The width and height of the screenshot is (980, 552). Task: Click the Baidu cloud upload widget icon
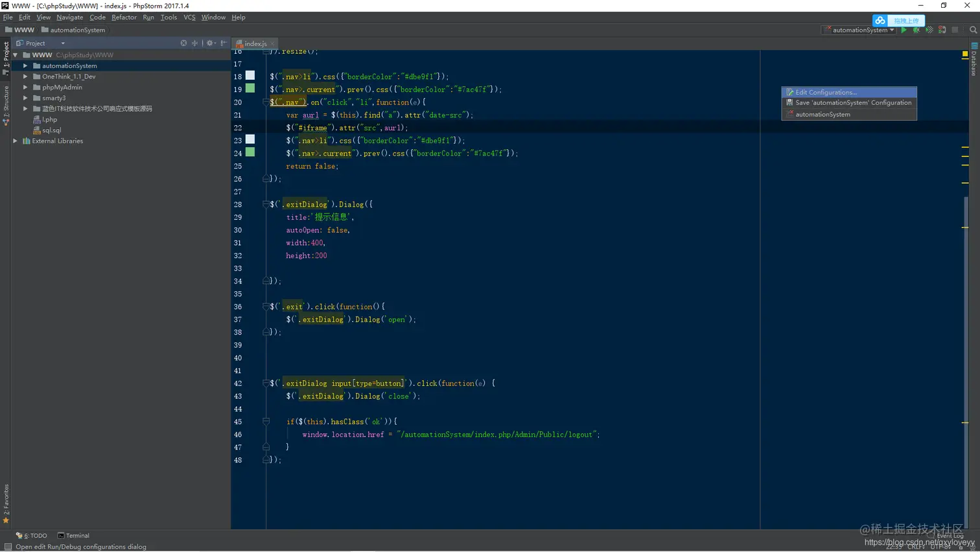[880, 21]
